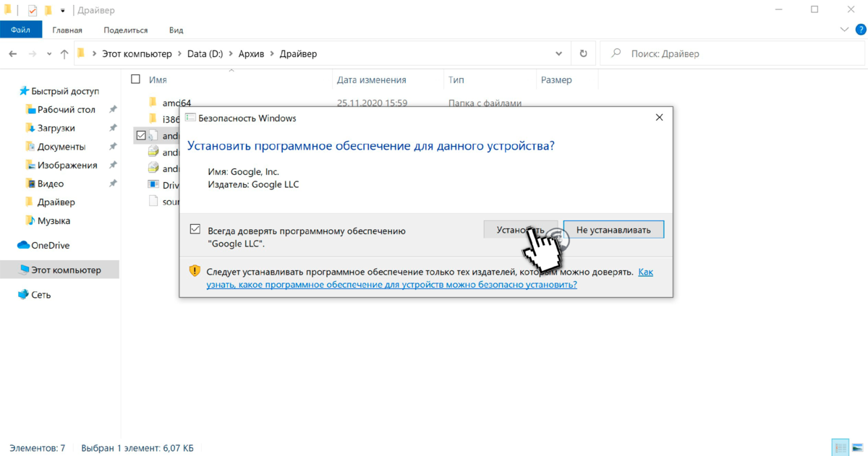This screenshot has width=868, height=456.
Task: Expand the chevron after Этот компьютер breadcrumb
Action: coord(179,53)
